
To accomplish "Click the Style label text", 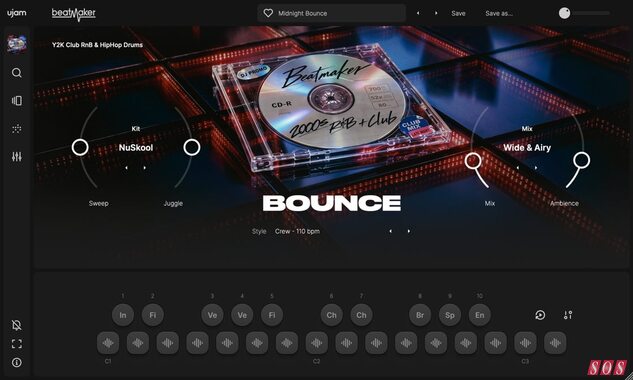I will [x=259, y=231].
